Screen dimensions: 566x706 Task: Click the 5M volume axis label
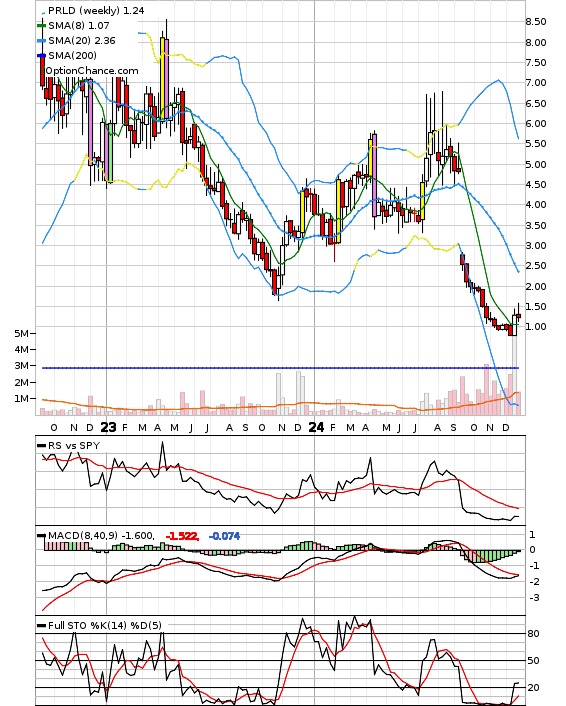click(x=22, y=333)
